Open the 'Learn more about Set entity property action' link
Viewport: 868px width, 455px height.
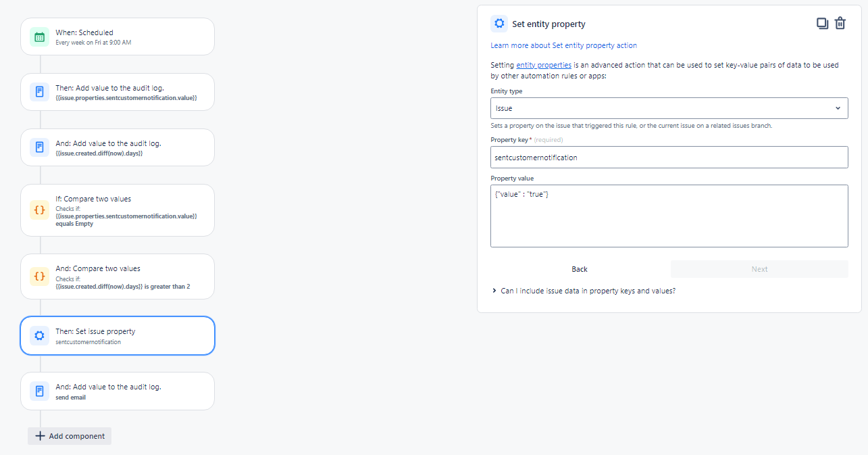[x=563, y=45]
